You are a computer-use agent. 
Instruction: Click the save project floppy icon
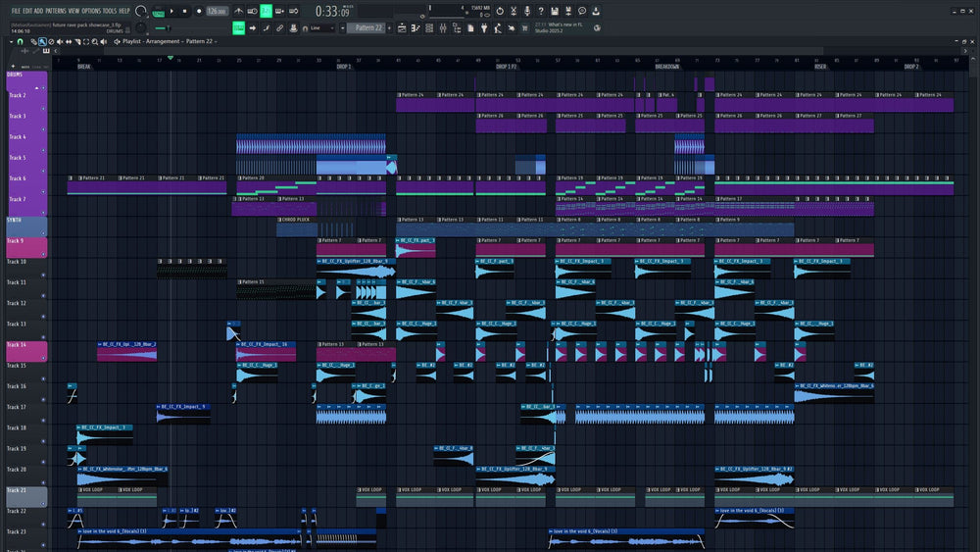click(x=554, y=11)
